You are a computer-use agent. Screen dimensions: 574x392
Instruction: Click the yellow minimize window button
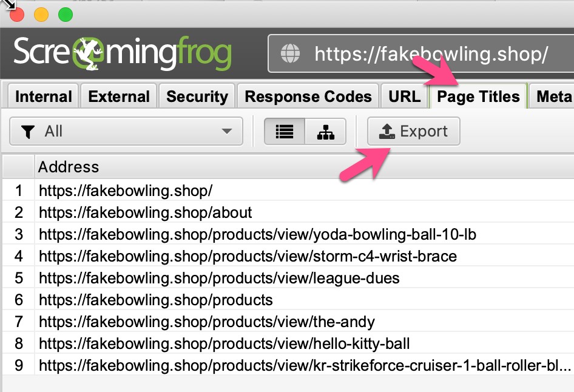tap(41, 15)
